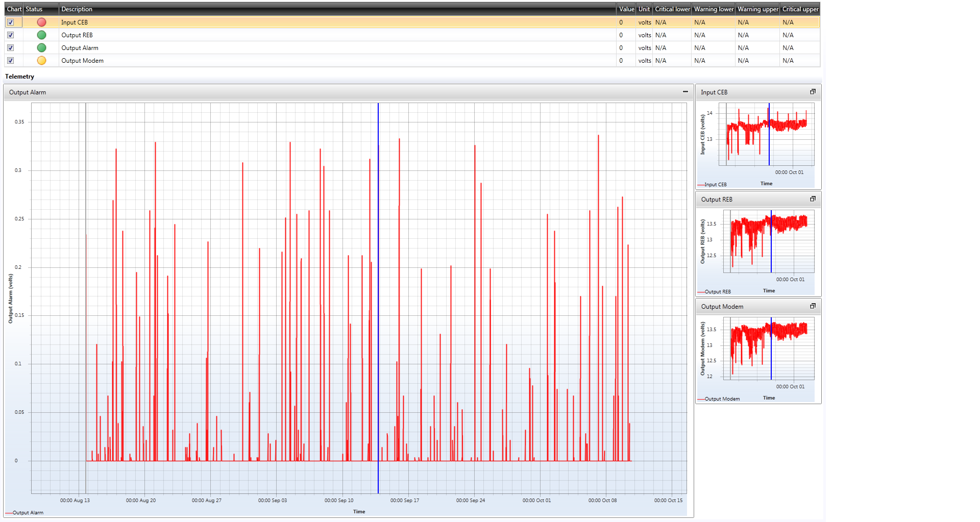Image resolution: width=980 pixels, height=522 pixels.
Task: Click the Warning upper column header
Action: (x=757, y=9)
